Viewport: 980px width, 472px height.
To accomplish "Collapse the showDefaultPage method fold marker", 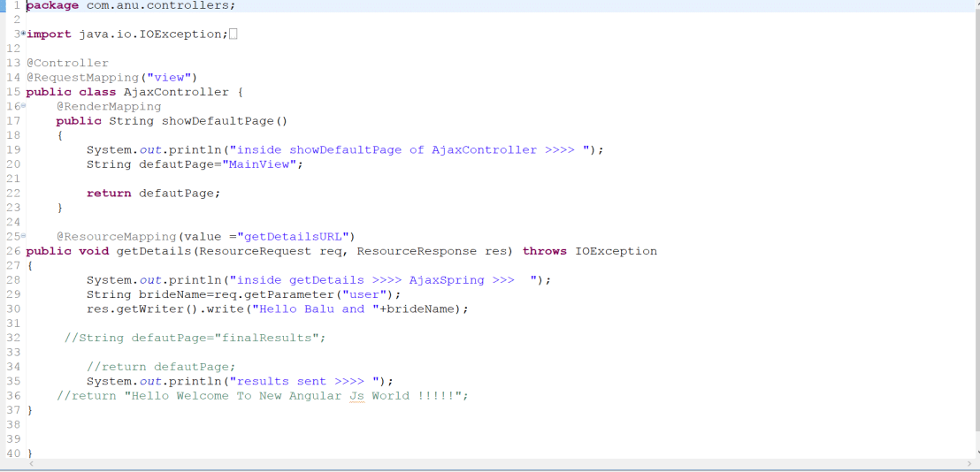I will (x=23, y=106).
